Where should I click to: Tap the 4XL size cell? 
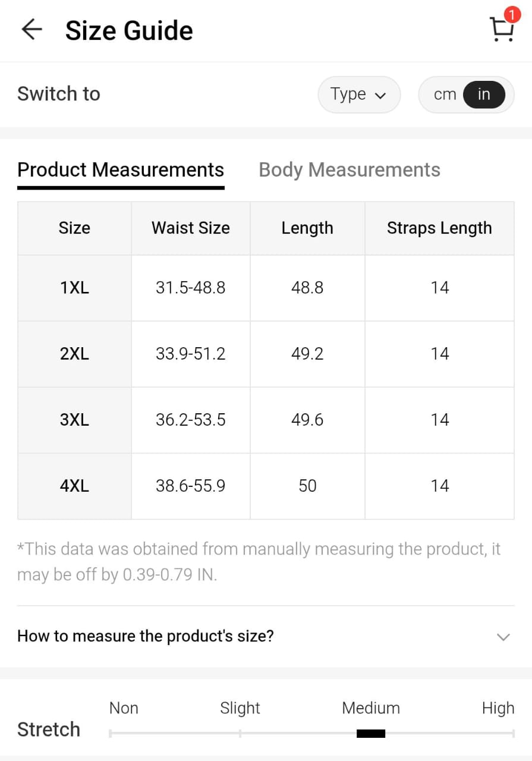click(x=74, y=486)
